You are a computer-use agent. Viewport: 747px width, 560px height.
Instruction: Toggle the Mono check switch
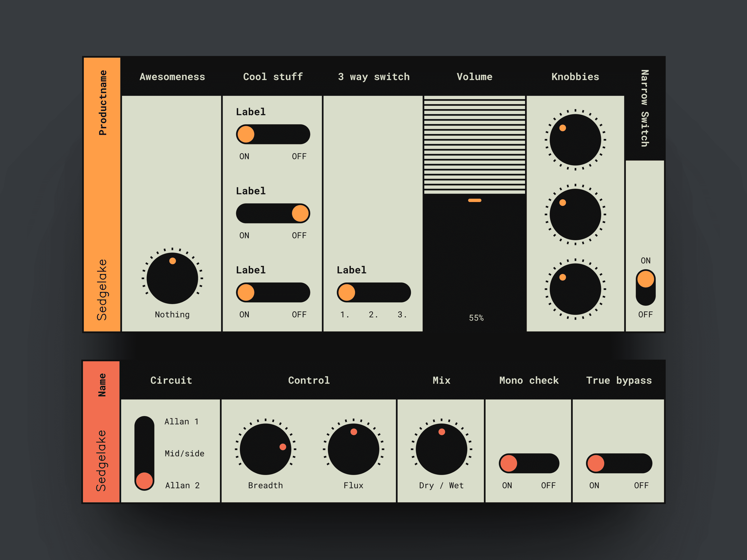[x=529, y=463]
